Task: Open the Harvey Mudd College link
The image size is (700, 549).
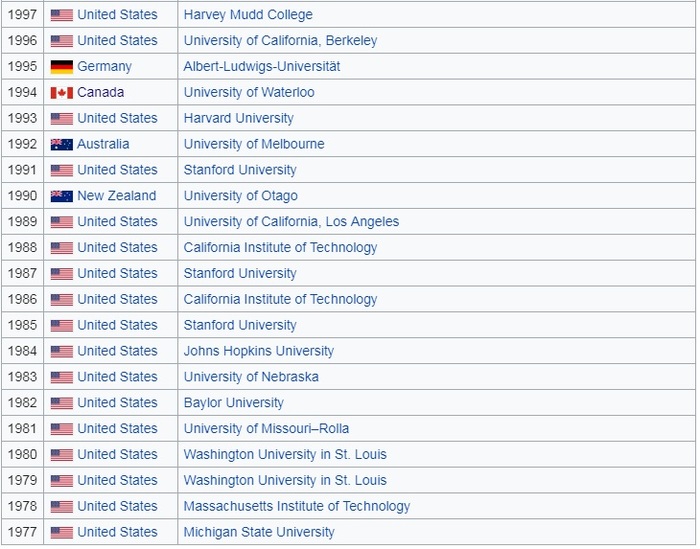Action: click(248, 15)
